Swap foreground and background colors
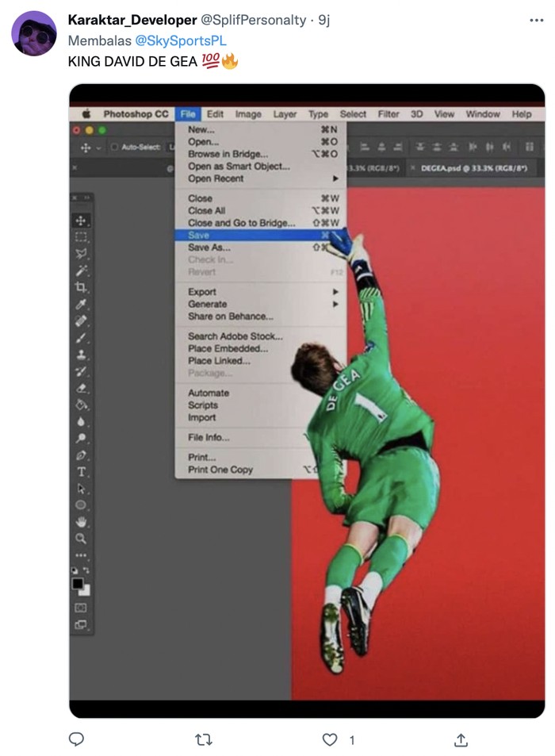Screen dimensions: 555x756 [x=86, y=570]
